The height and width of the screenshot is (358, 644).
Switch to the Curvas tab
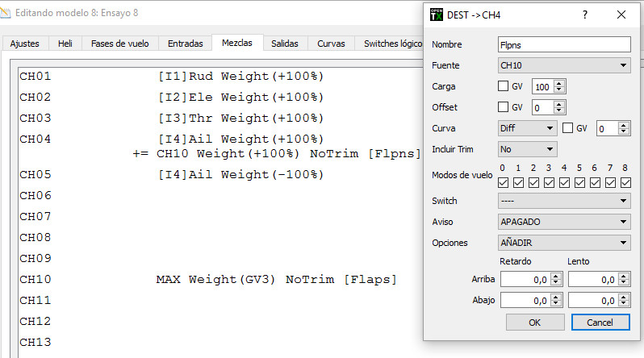point(332,44)
